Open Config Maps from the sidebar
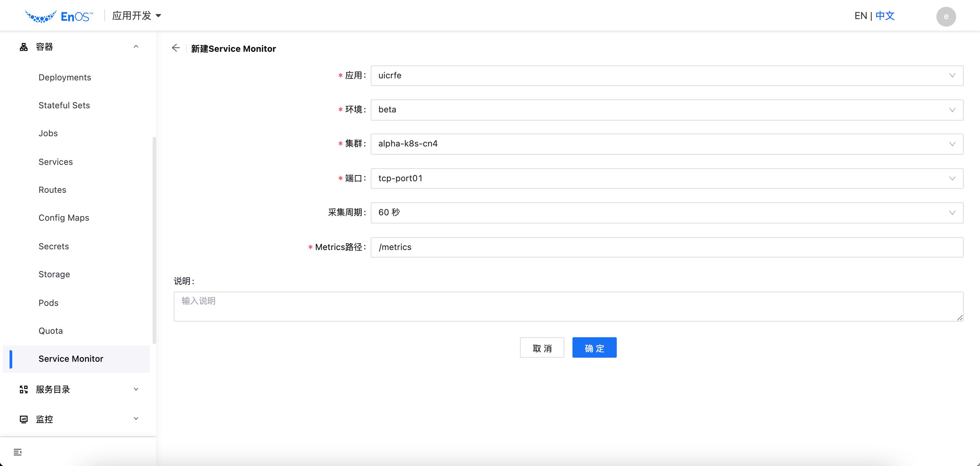Viewport: 980px width, 466px height. pos(63,218)
